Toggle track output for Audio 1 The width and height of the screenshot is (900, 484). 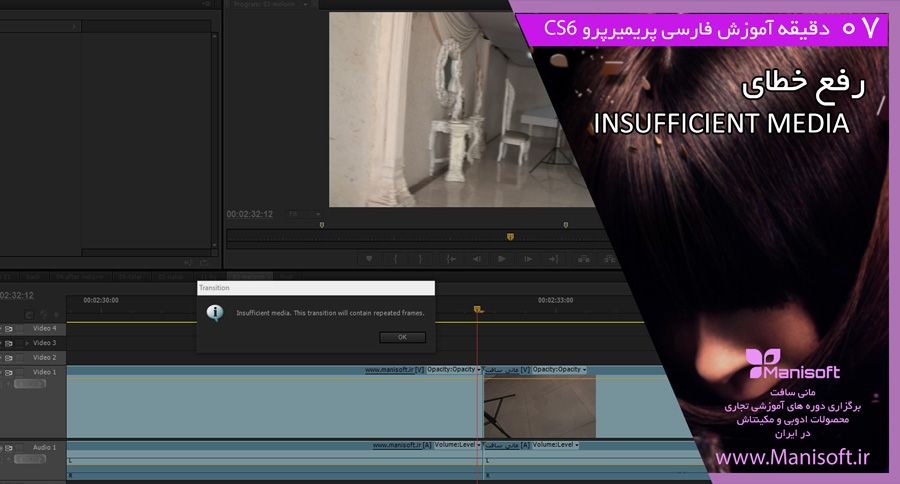click(9, 448)
